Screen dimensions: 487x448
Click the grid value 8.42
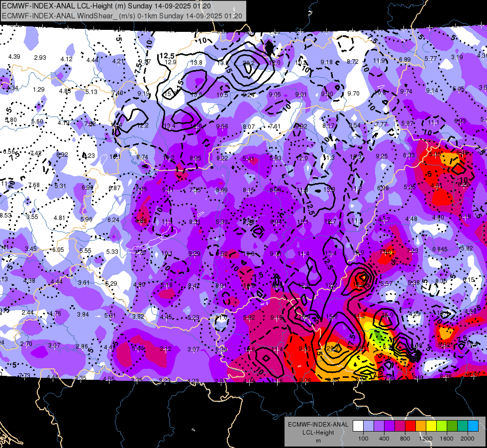[x=194, y=285]
